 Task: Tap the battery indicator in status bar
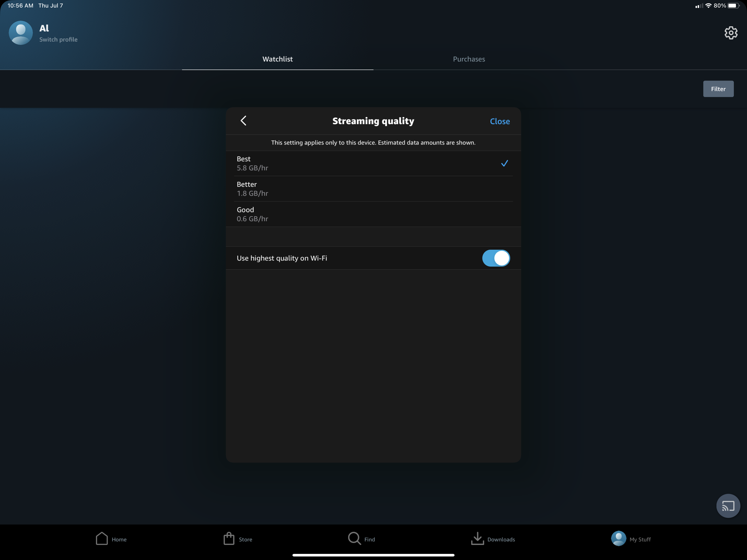click(733, 6)
